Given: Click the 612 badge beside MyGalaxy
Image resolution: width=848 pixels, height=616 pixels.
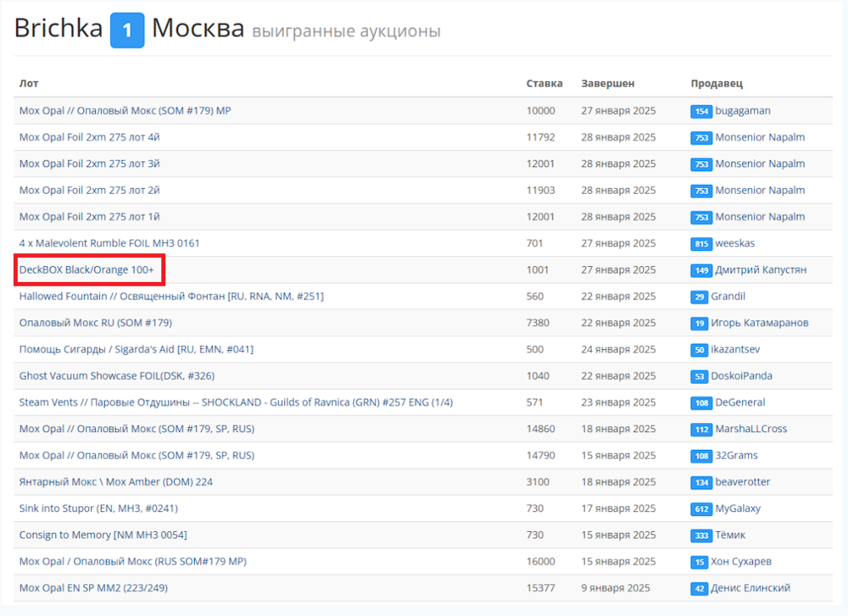Looking at the screenshot, I should tap(701, 508).
